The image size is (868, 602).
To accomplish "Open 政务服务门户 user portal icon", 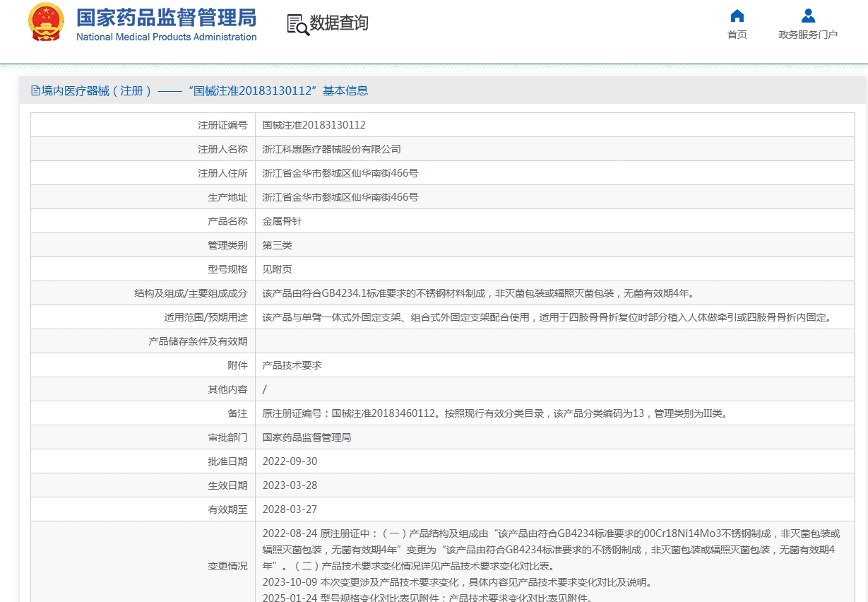I will [808, 16].
